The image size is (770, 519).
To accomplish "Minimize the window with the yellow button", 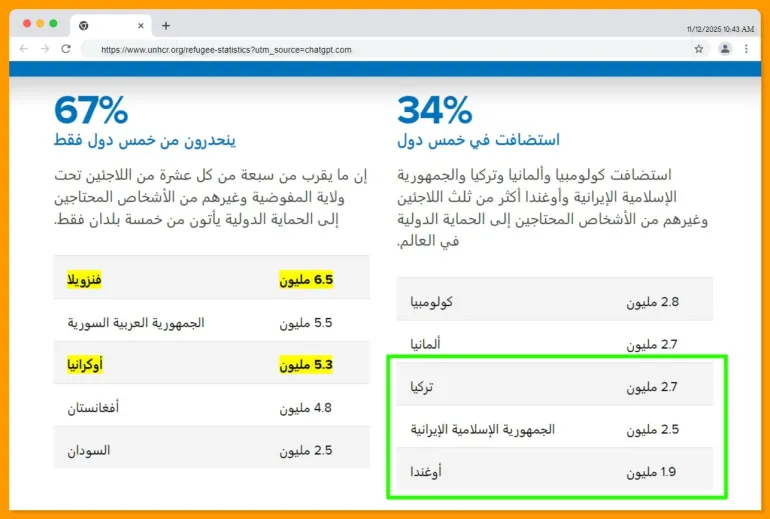I will coord(40,23).
